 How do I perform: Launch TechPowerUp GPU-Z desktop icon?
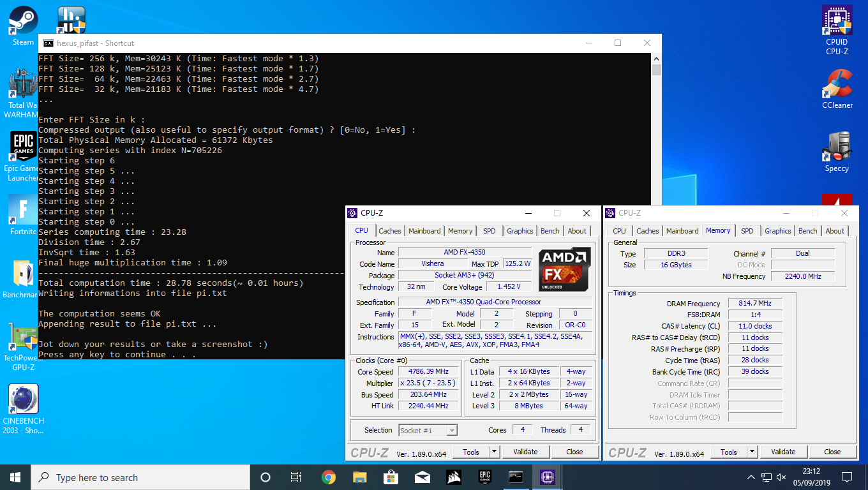coord(23,347)
